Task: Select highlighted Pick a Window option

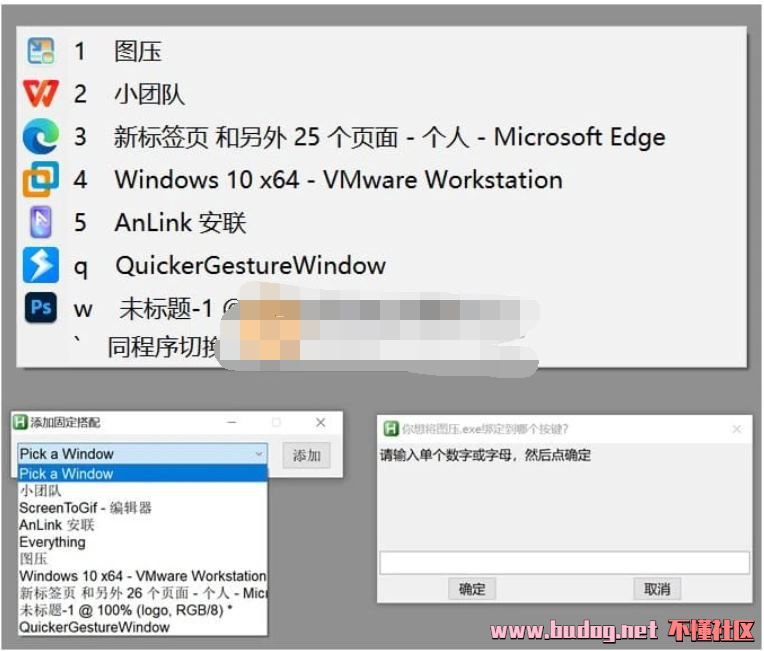Action: point(142,474)
